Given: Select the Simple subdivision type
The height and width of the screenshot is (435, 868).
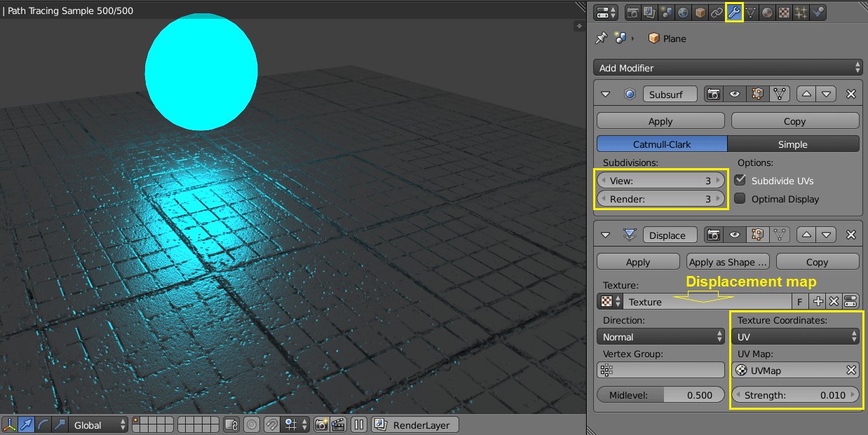Looking at the screenshot, I should click(x=793, y=144).
